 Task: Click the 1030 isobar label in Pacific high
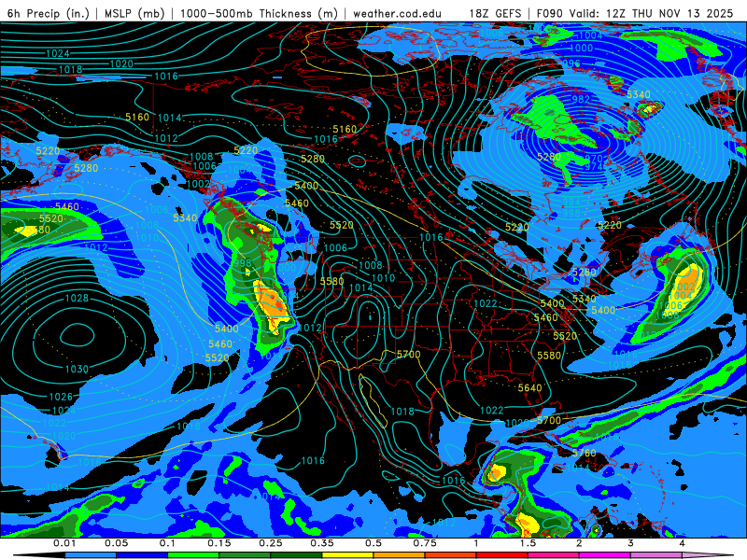77,369
